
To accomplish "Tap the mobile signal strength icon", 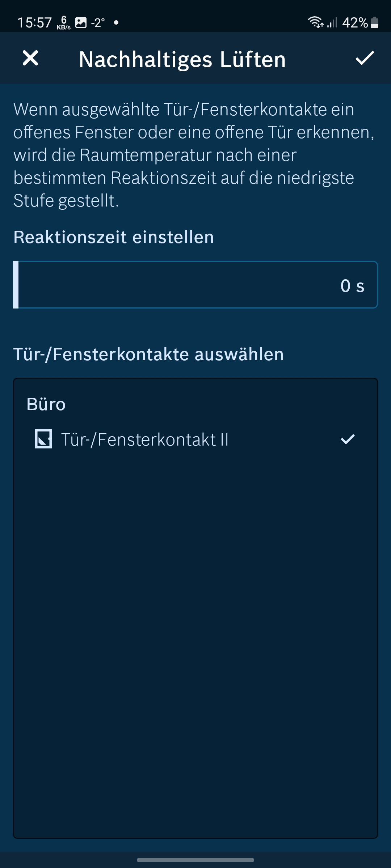I will coord(332,23).
